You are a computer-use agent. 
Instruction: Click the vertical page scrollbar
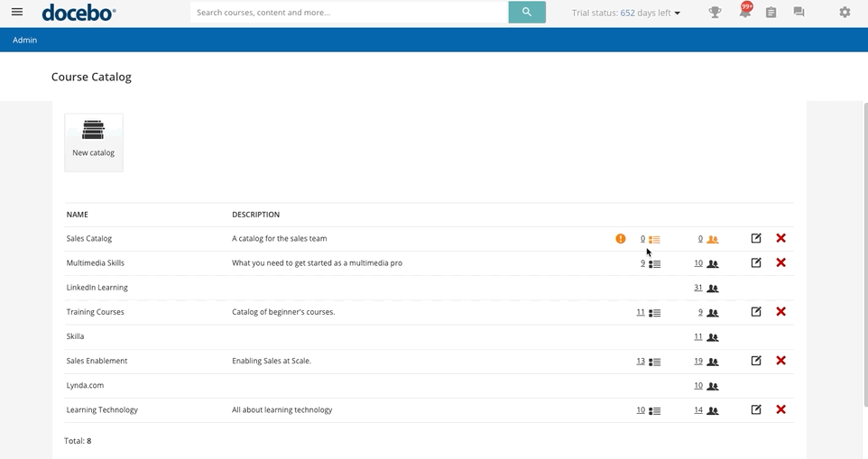(865, 254)
